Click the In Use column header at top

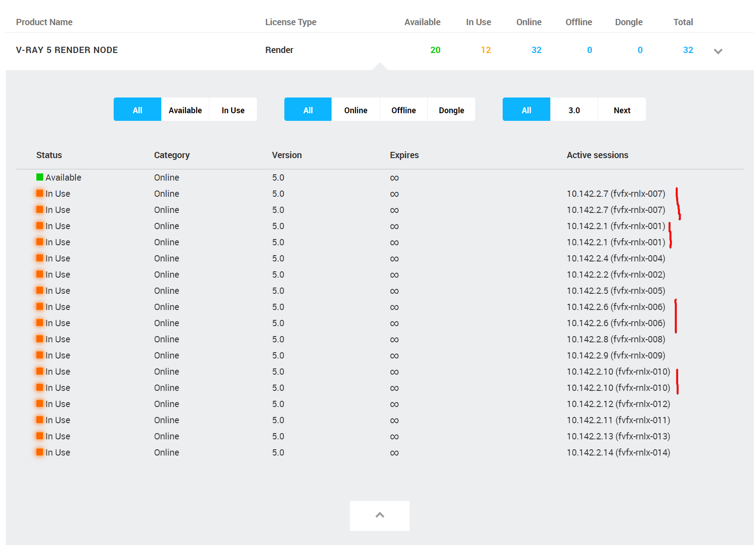tap(478, 22)
